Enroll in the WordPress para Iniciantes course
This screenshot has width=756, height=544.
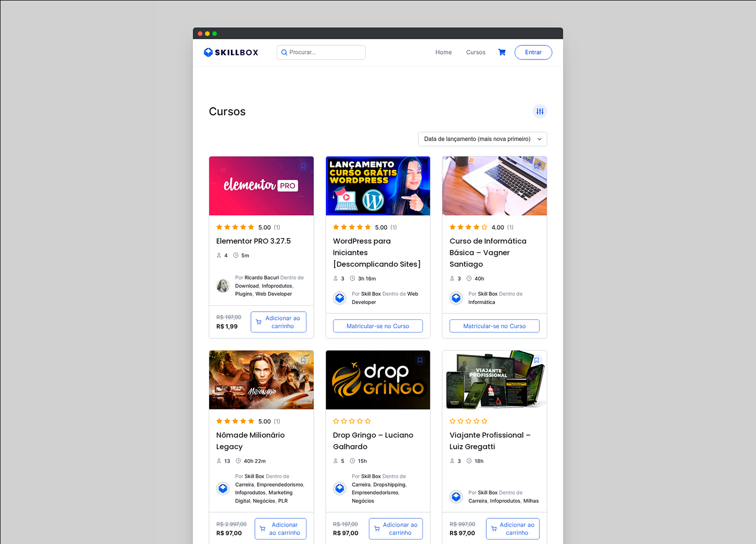[x=378, y=326]
